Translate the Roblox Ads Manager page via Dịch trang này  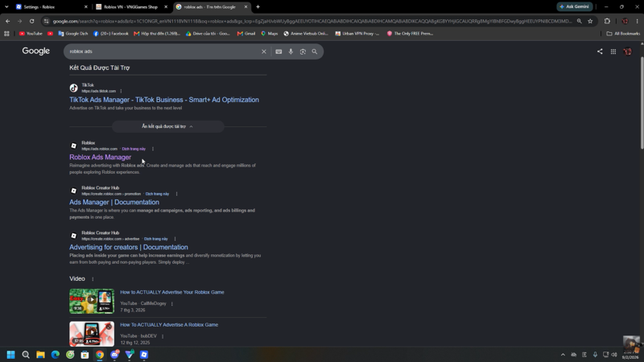tap(134, 149)
